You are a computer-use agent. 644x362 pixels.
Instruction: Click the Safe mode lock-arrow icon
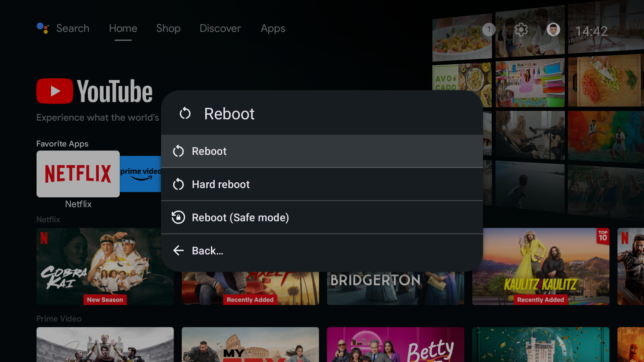(178, 217)
